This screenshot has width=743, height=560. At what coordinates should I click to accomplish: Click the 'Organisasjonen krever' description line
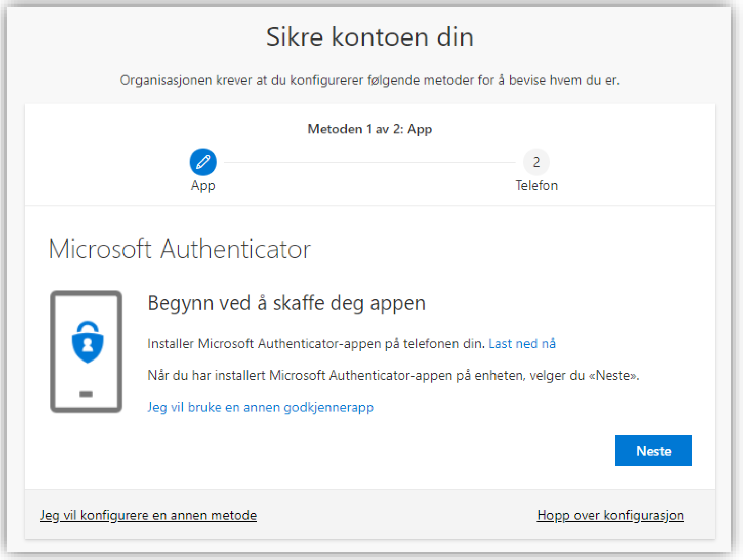(x=370, y=80)
